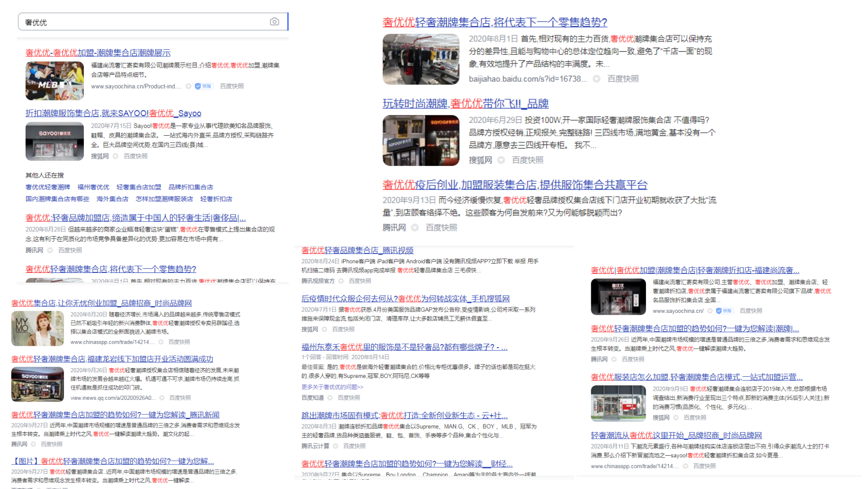868x489 pixels.
Task: Open result 奢优优集合店,让你无忧创业加盟_品牌招商_时尚品牌网
Action: (x=101, y=303)
